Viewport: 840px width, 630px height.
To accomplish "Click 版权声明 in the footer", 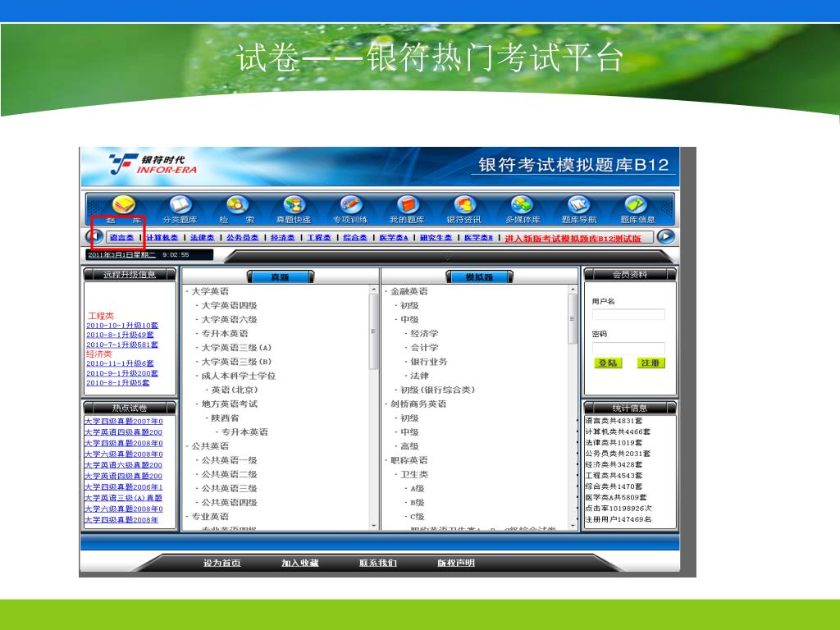I will pos(456,563).
